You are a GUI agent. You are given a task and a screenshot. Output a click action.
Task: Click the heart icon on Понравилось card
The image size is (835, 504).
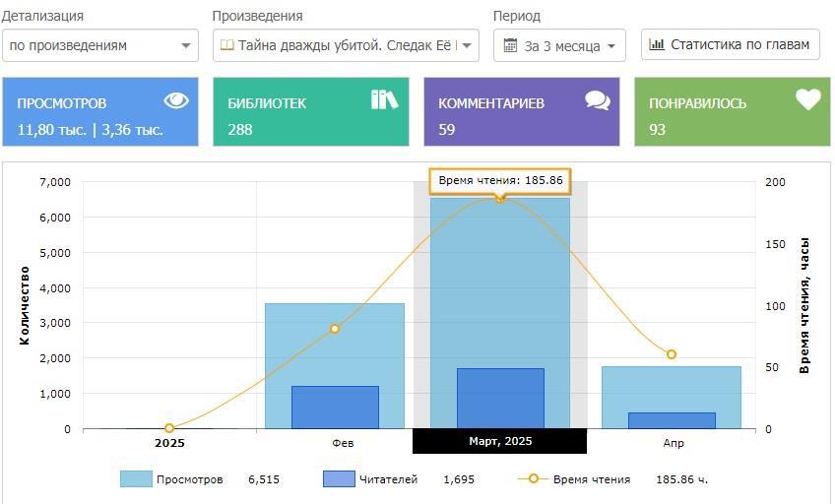(x=807, y=99)
